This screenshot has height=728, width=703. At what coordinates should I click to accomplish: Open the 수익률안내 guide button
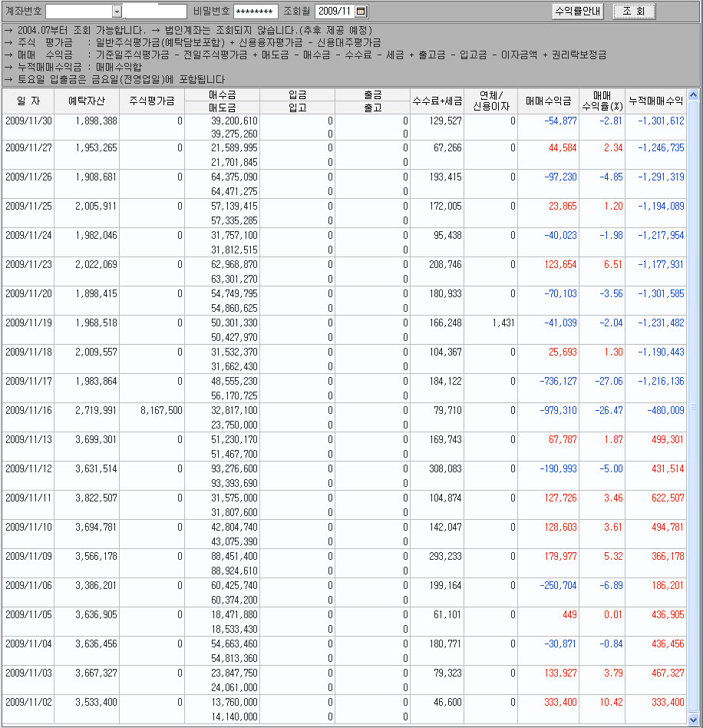coord(578,12)
